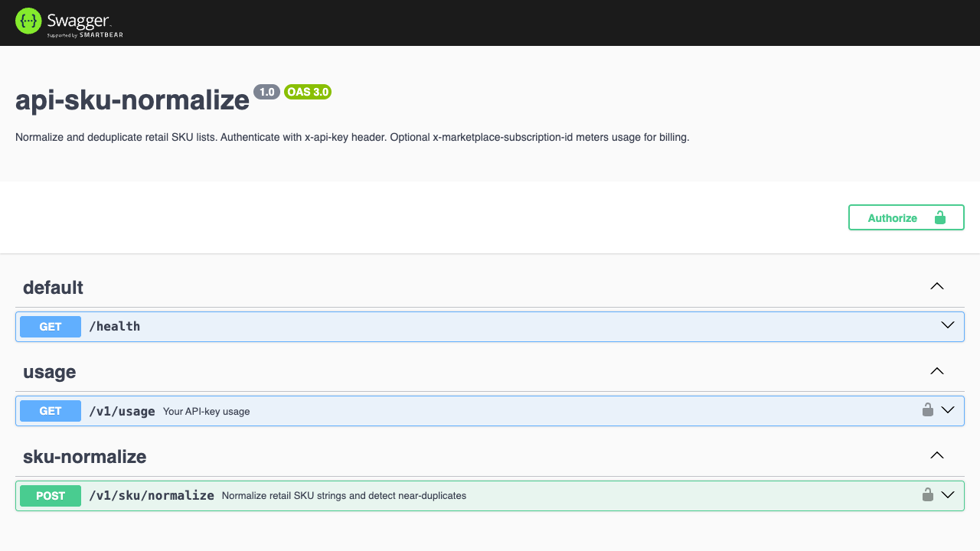This screenshot has height=551, width=980.
Task: Collapse the usage section with its arrow
Action: click(x=937, y=371)
